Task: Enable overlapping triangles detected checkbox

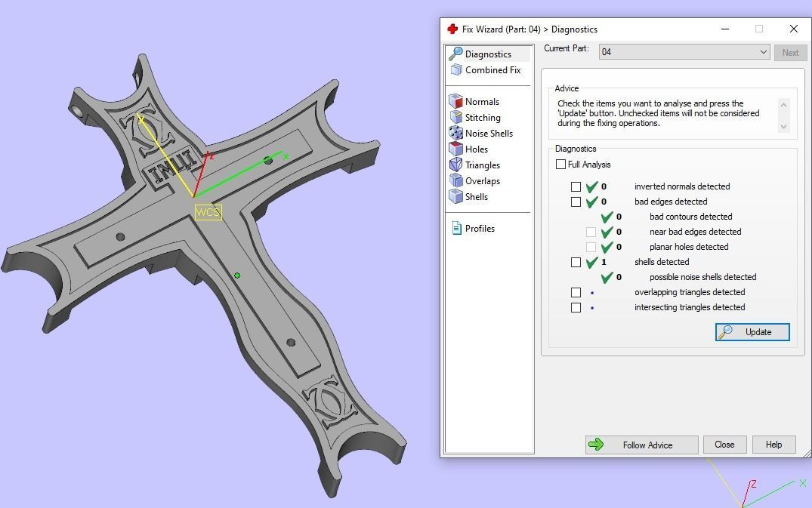Action: click(576, 292)
